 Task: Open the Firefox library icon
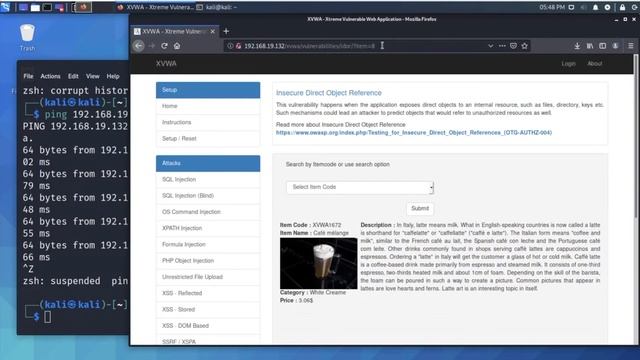coord(590,46)
